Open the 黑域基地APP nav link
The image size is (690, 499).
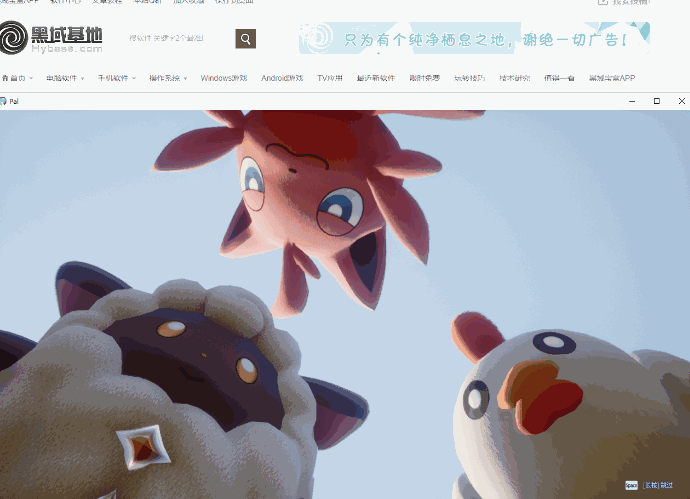tap(612, 78)
